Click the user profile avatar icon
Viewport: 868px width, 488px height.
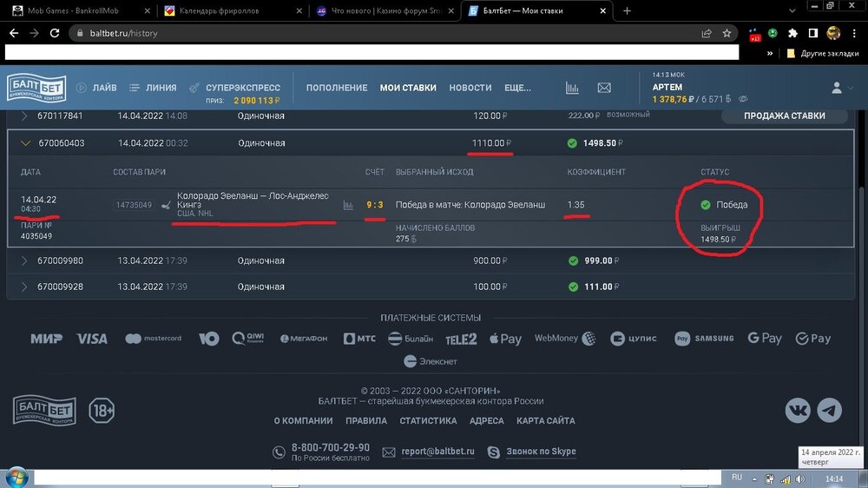pos(837,88)
